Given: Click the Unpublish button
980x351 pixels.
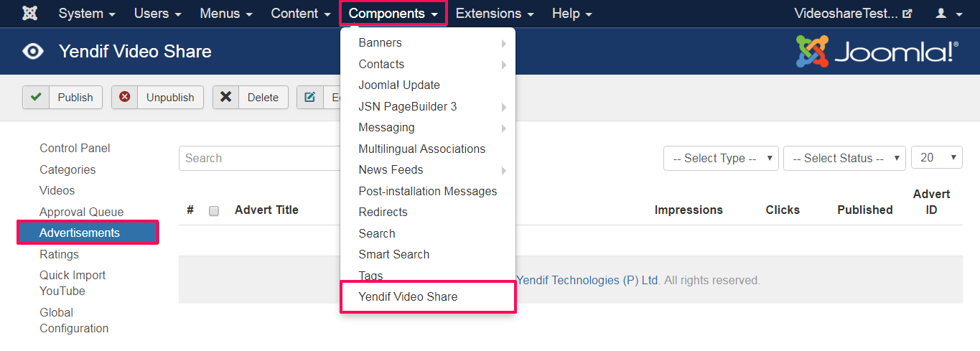Looking at the screenshot, I should [157, 97].
